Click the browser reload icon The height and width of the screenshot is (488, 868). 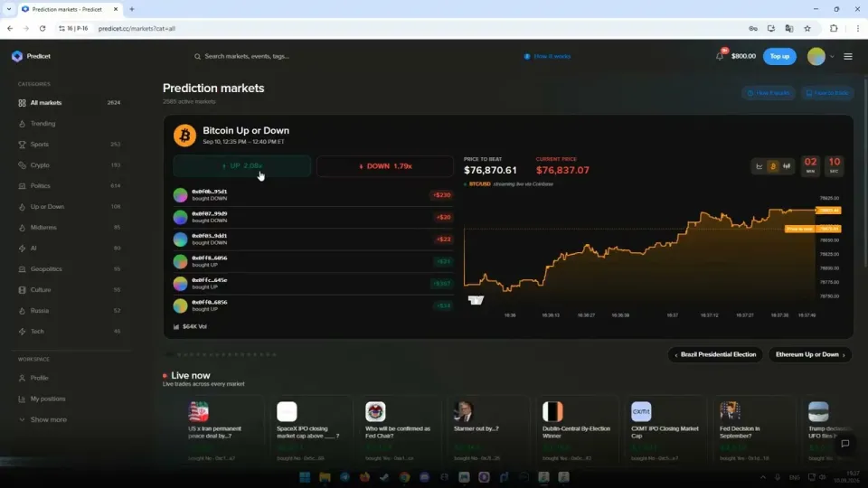click(x=42, y=28)
